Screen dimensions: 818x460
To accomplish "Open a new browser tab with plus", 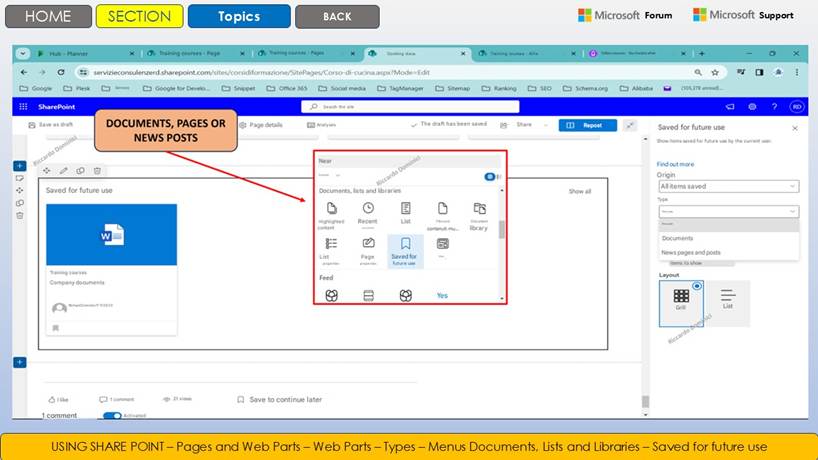I will coord(702,53).
